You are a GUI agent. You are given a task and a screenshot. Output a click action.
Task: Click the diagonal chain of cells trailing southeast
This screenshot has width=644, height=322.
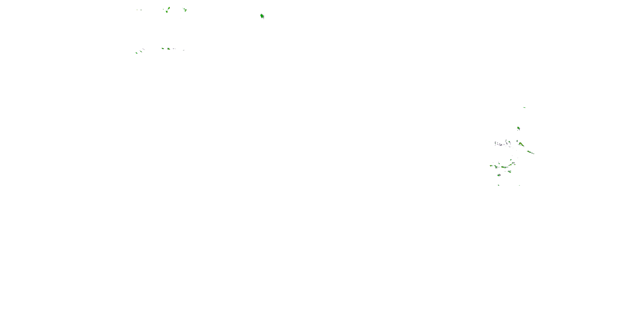[530, 152]
